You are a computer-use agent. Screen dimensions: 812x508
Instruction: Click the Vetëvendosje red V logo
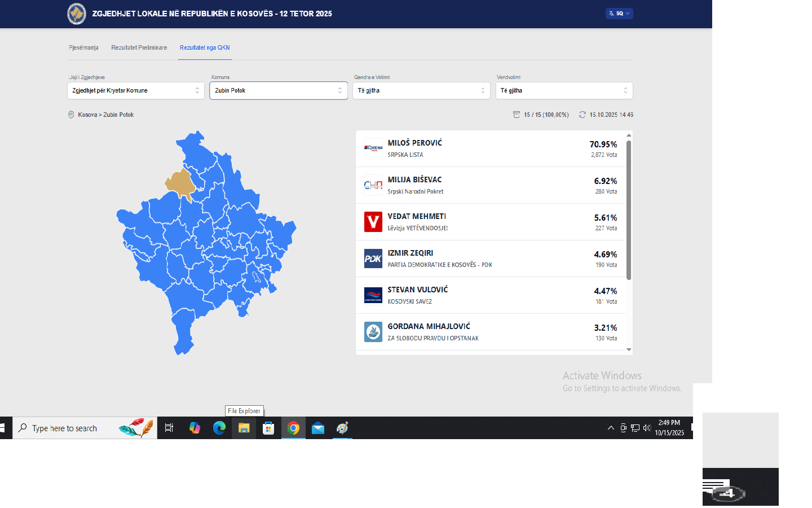click(x=373, y=222)
